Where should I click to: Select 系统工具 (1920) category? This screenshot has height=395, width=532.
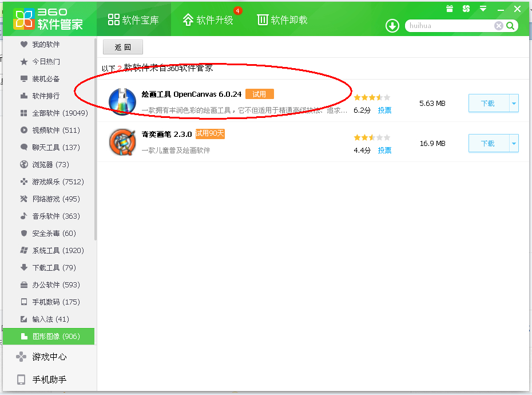58,250
